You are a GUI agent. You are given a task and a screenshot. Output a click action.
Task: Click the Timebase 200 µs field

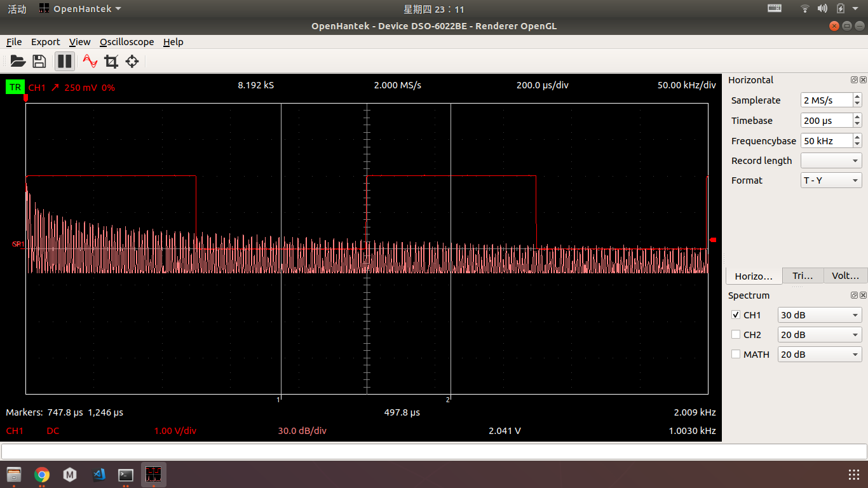tap(826, 121)
